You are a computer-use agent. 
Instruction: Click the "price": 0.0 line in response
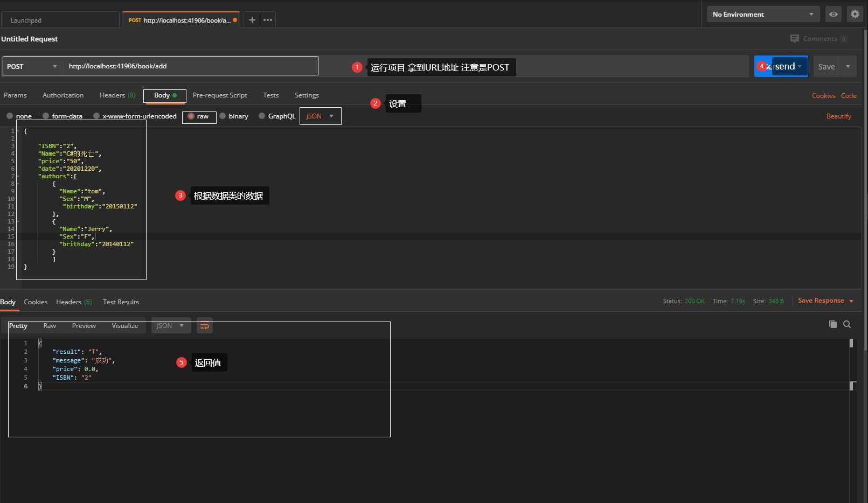(75, 369)
